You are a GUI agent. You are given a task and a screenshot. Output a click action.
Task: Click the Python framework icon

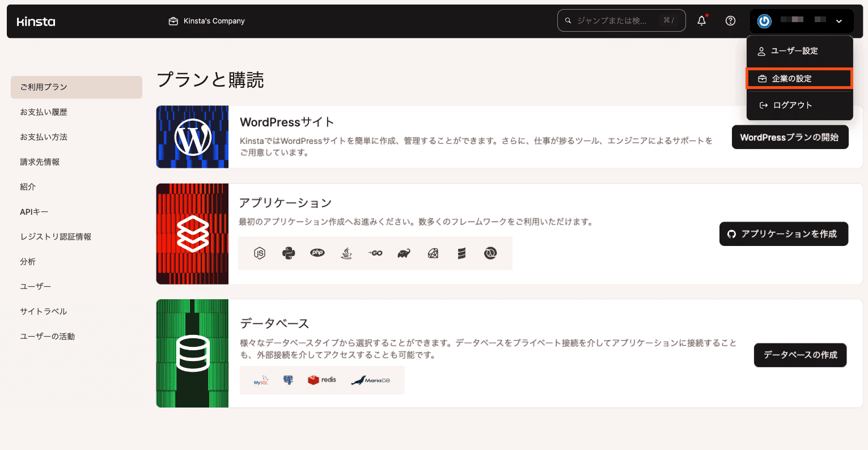click(289, 253)
